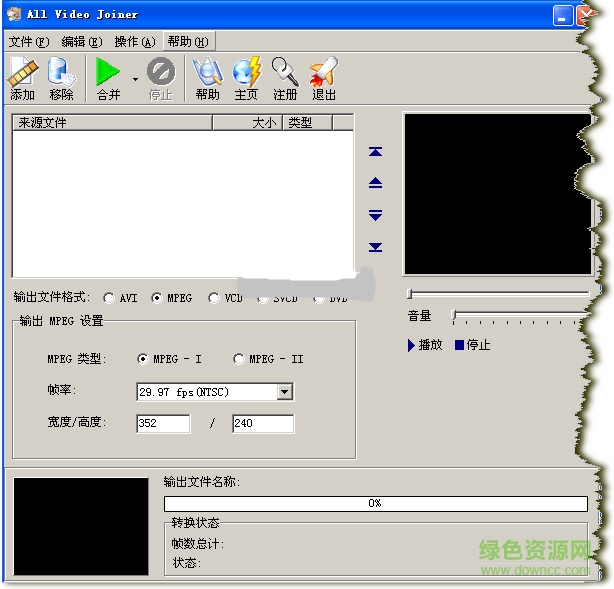Screen dimensions: 614x589
Task: Move selected file to bottom arrow
Action: pyautogui.click(x=375, y=247)
